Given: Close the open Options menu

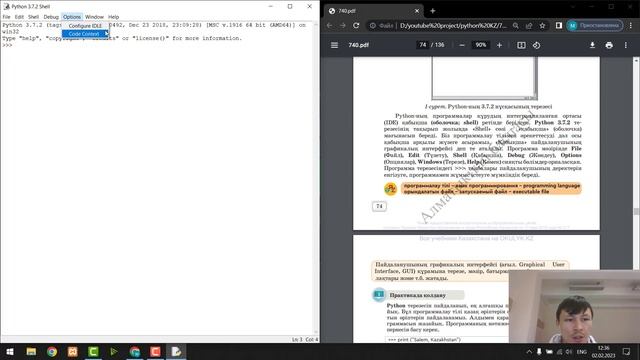Looking at the screenshot, I should [72, 17].
